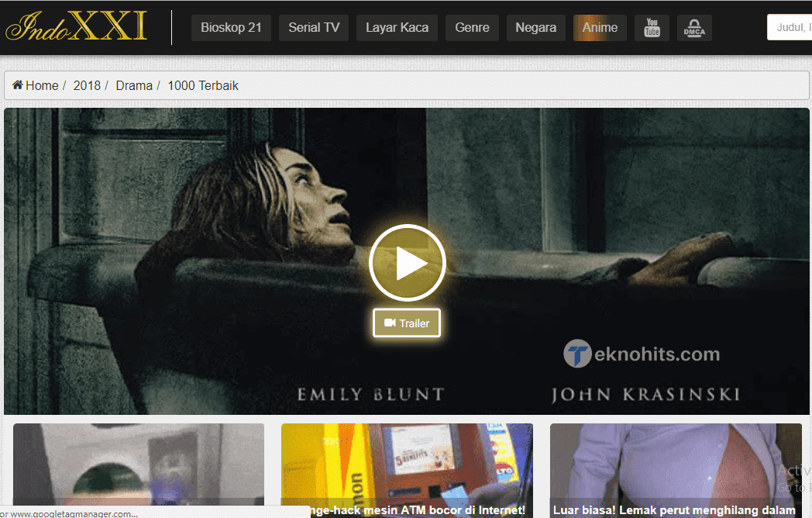Screen dimensions: 812x518
Task: Click the IndoXXI logo
Action: [77, 26]
